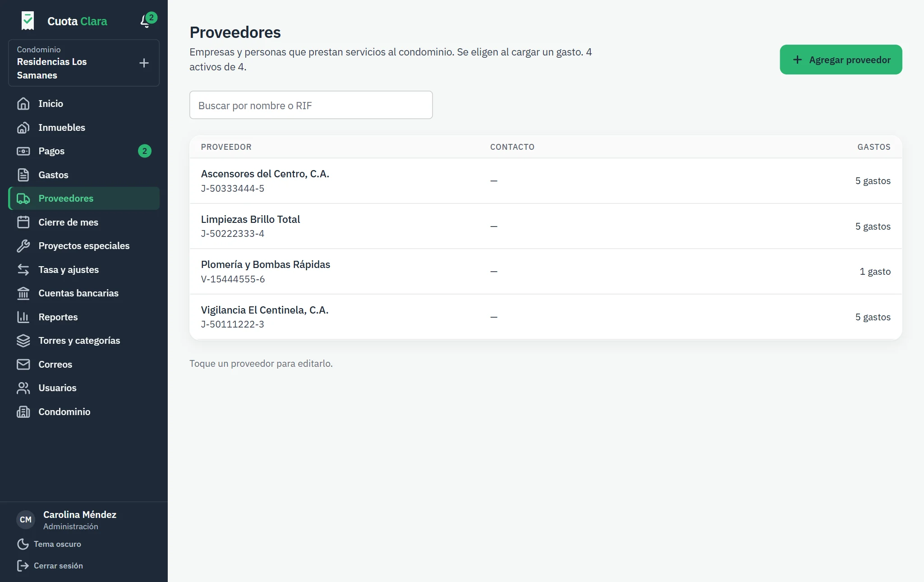The width and height of the screenshot is (924, 582).
Task: Click the Cuentas bancarias bank icon
Action: point(23,293)
